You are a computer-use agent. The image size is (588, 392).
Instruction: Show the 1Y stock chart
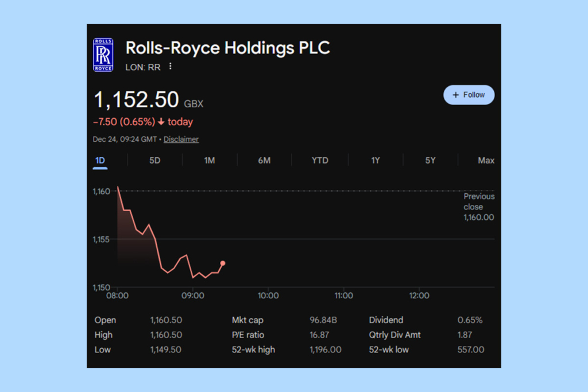[375, 160]
